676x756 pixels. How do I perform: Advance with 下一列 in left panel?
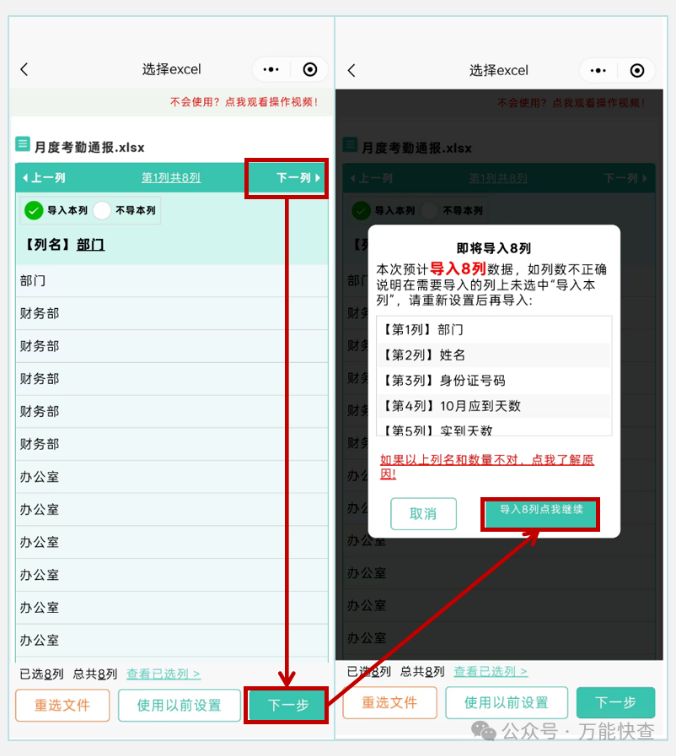[298, 178]
